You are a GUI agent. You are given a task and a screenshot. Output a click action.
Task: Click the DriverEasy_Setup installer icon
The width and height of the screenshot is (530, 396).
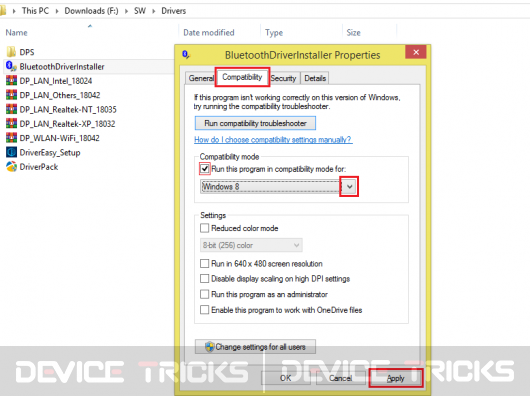point(11,152)
